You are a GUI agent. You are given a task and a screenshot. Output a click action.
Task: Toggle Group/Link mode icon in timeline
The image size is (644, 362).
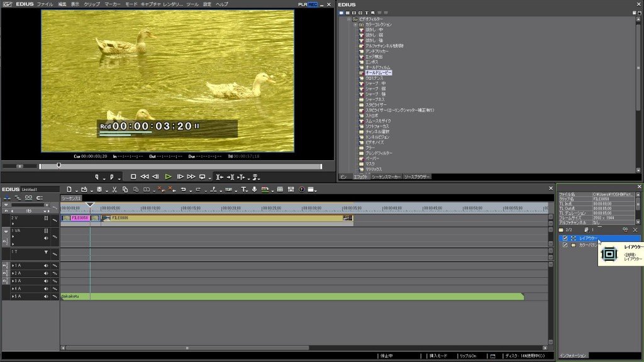(28, 198)
